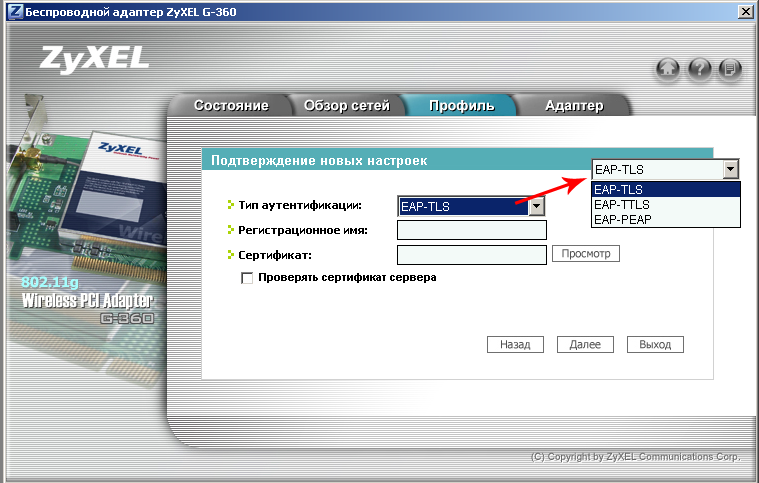
Task: Click the arrow of the enlarged EAP-TLS combo box
Action: pos(730,169)
